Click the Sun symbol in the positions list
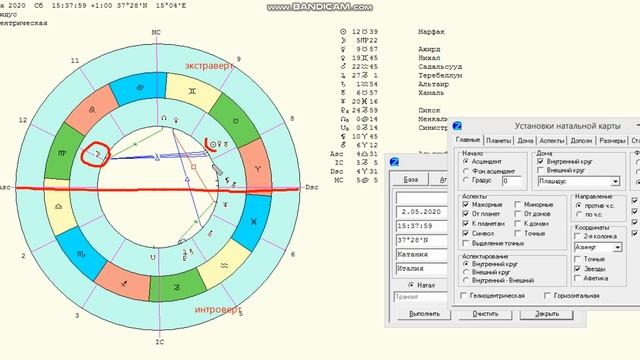The height and width of the screenshot is (360, 640). click(343, 31)
